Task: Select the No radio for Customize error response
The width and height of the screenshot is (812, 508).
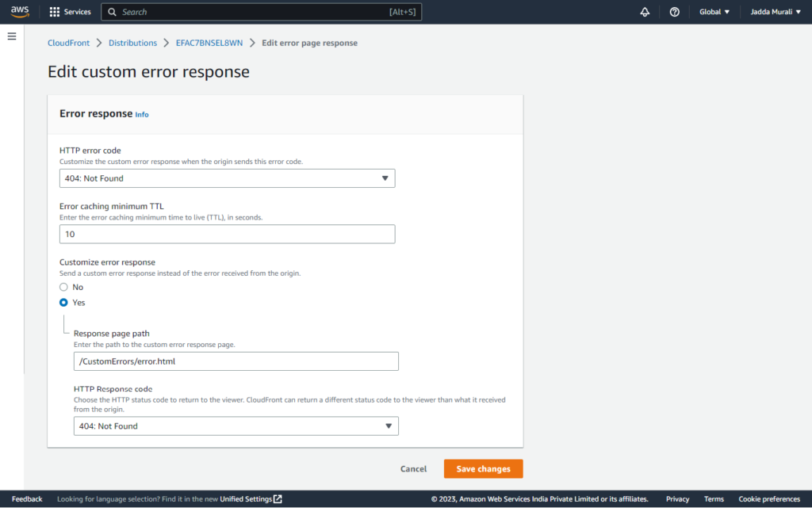Action: [63, 287]
